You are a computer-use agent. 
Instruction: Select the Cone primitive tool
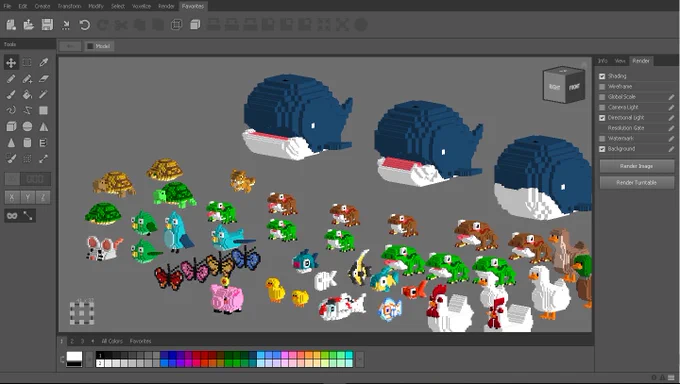(11, 142)
